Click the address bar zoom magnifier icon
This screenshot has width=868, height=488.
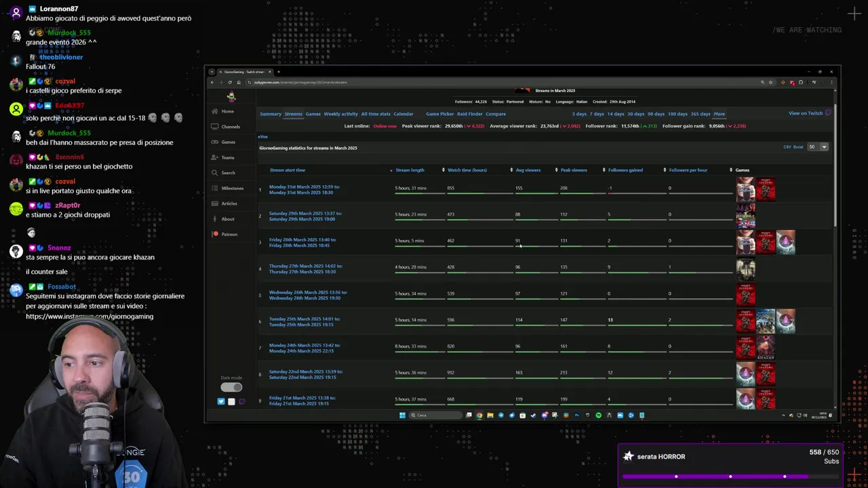[763, 82]
